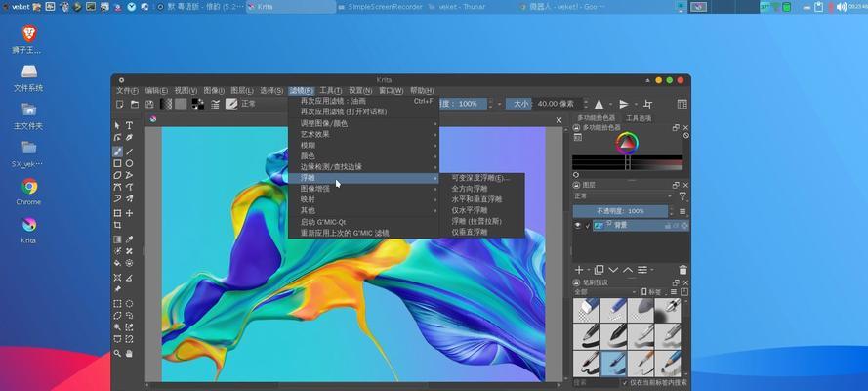Click the Horizontal Mirror tool icon

[x=599, y=105]
